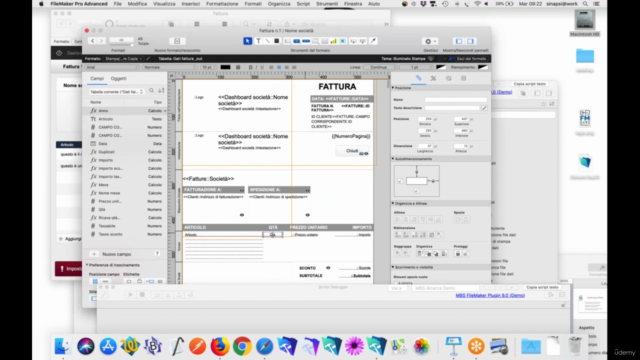
Task: Open the line color swatch
Action: (441, 67)
